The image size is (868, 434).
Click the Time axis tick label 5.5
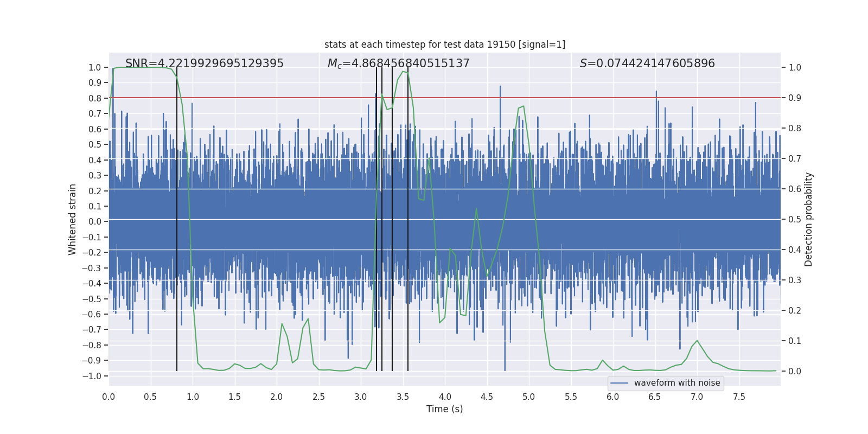pyautogui.click(x=571, y=397)
